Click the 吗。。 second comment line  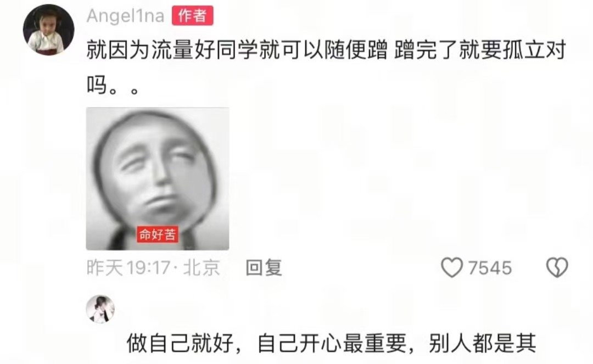click(113, 85)
